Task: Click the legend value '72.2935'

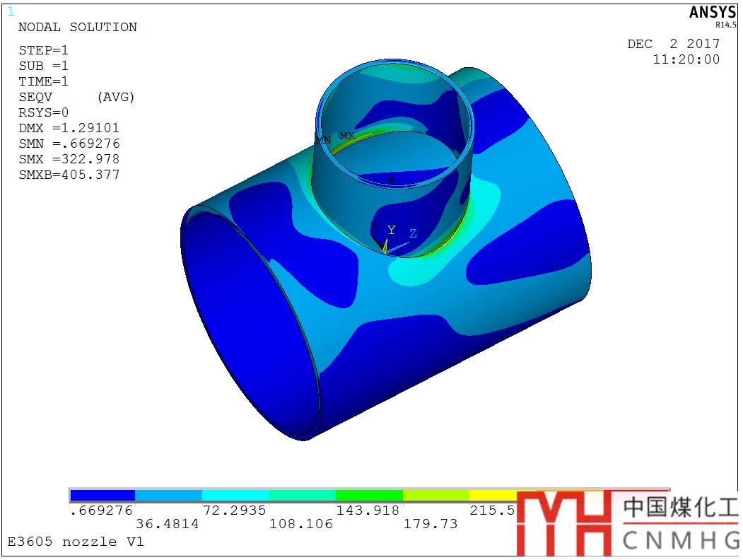Action: click(x=235, y=511)
